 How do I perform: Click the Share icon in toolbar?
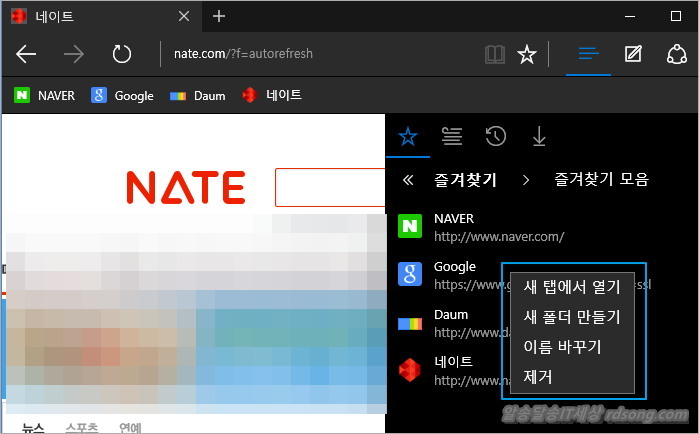tap(677, 54)
